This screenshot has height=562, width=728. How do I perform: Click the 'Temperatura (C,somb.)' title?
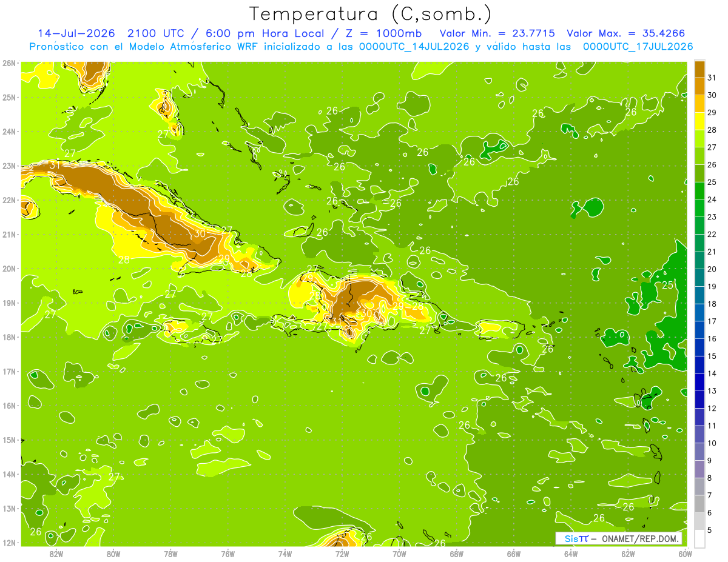coord(370,14)
